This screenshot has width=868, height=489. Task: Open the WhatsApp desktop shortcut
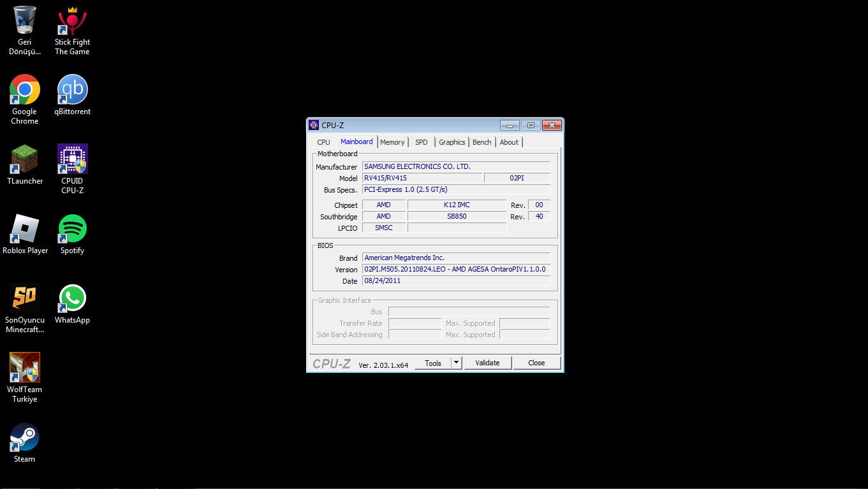tap(72, 303)
